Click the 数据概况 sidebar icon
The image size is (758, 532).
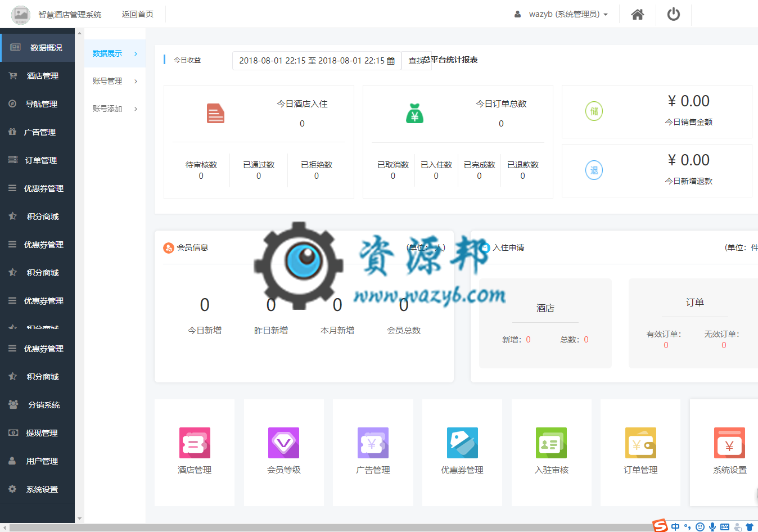click(x=16, y=47)
